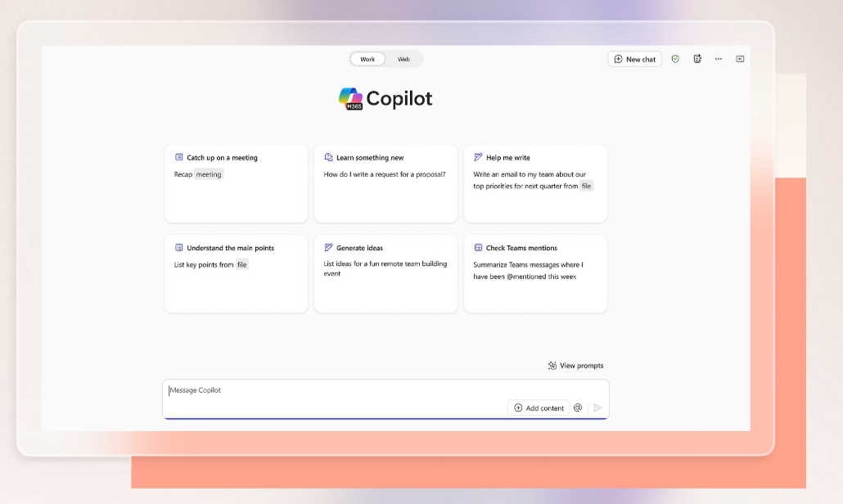Click the plus icon in New chat

[x=618, y=59]
